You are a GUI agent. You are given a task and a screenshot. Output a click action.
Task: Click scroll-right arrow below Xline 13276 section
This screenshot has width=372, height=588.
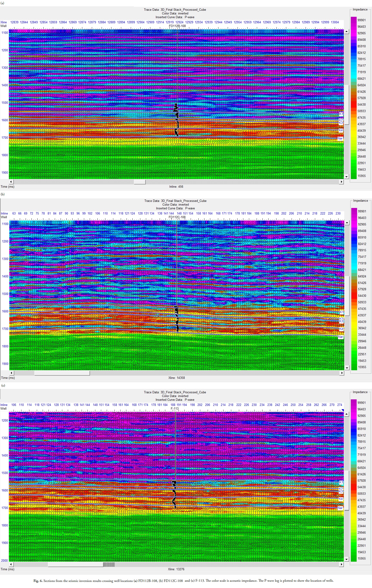341,564
